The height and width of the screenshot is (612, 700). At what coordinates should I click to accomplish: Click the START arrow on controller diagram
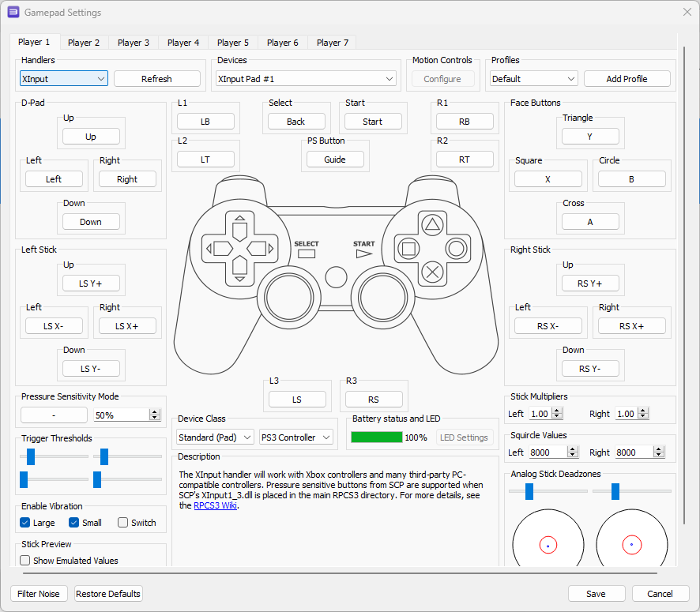(363, 254)
